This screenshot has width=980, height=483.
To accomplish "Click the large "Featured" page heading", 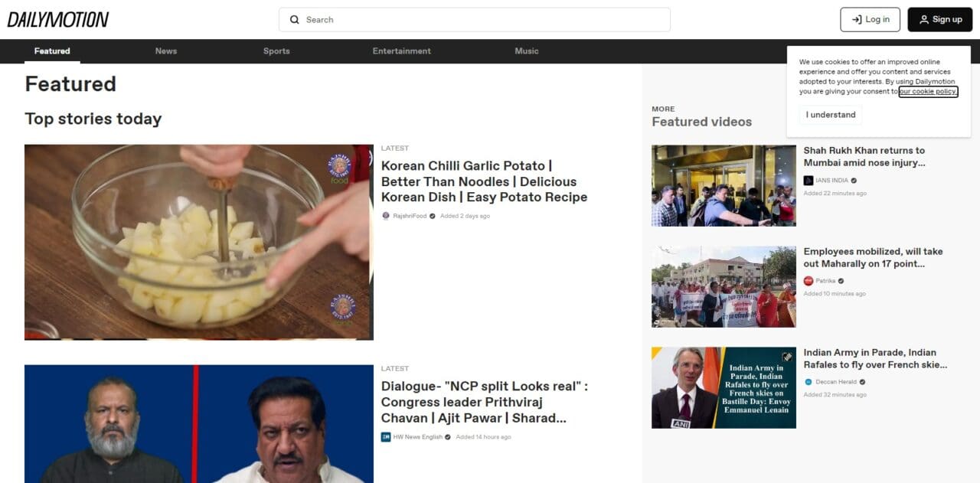I will tap(70, 84).
